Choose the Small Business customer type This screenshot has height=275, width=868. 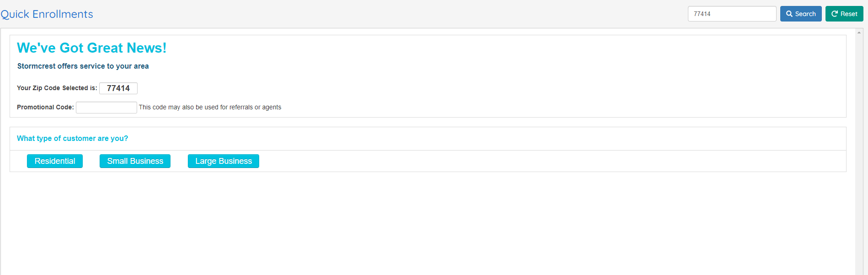pyautogui.click(x=135, y=161)
